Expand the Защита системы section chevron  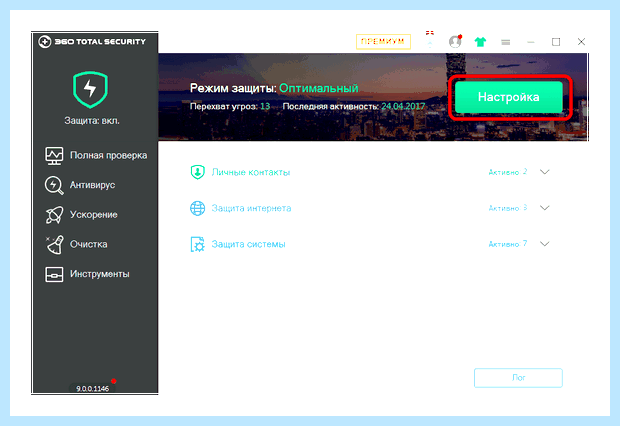coord(545,244)
